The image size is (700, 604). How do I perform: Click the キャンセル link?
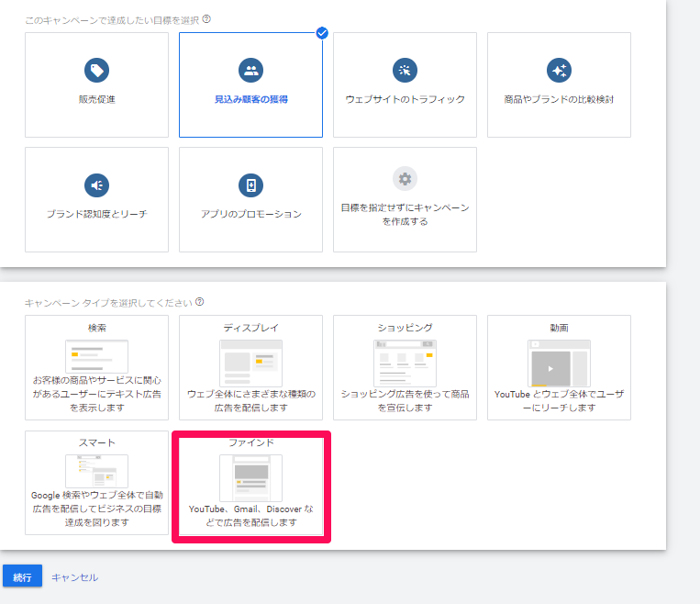click(x=74, y=577)
